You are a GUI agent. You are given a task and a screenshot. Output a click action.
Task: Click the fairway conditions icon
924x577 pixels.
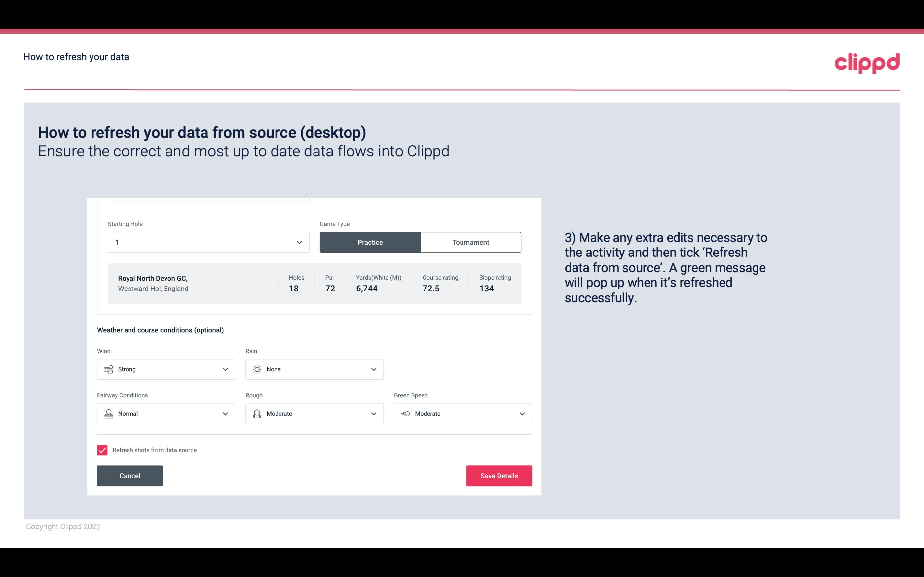click(x=108, y=414)
